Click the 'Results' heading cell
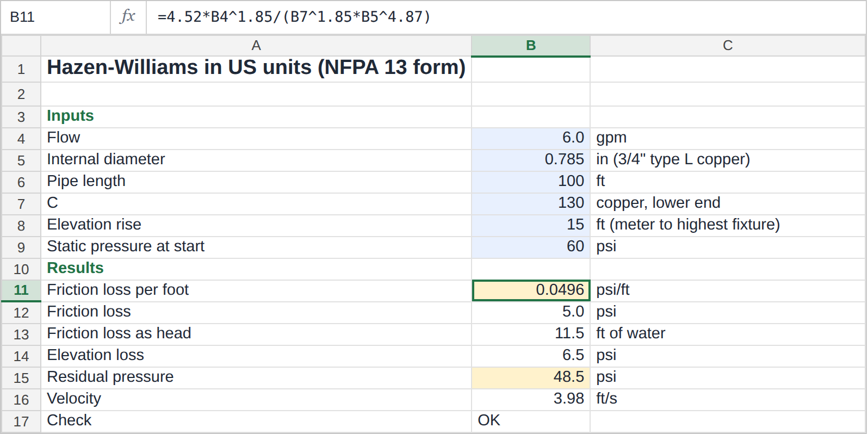This screenshot has width=868, height=434. coord(256,269)
